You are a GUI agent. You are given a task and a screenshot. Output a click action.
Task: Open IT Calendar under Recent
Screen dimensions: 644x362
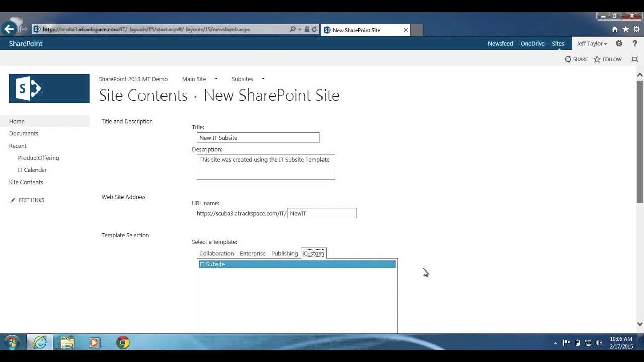coord(32,170)
